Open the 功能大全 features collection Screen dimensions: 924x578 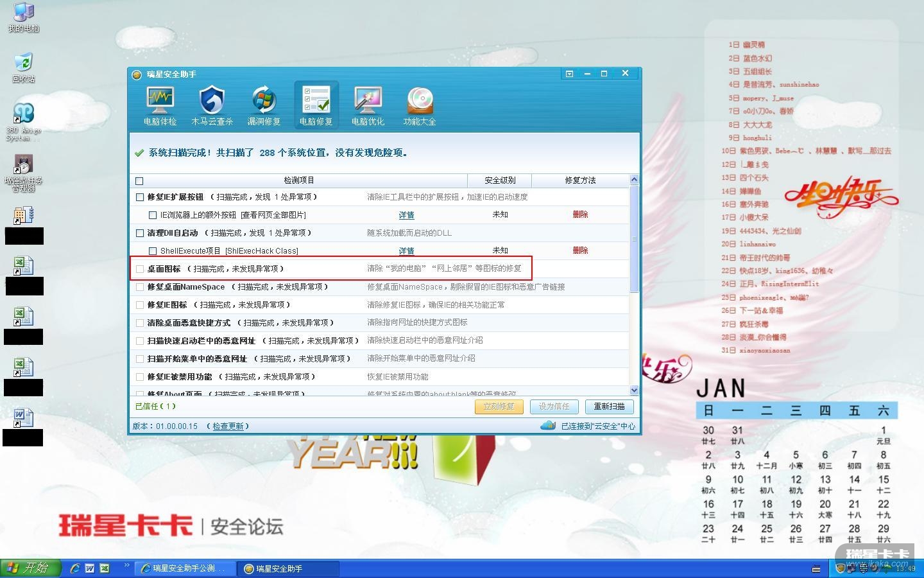point(420,105)
